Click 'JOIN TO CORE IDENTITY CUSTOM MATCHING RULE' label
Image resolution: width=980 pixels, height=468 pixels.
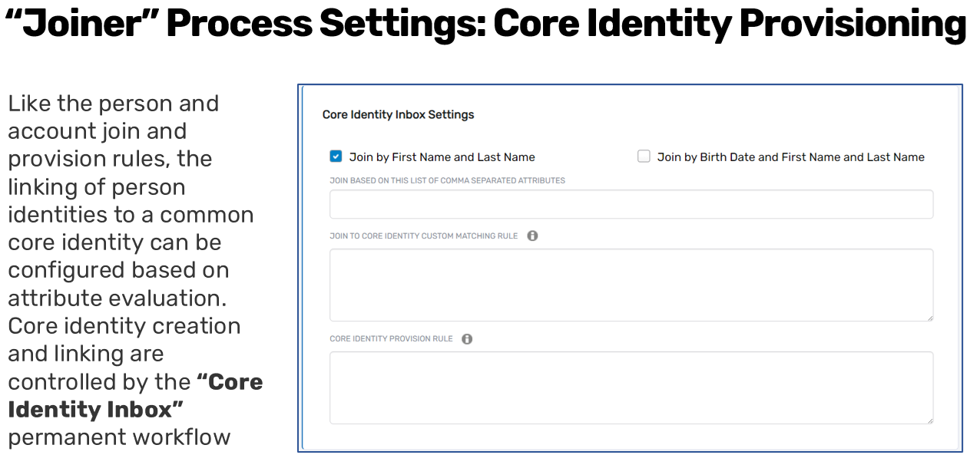[424, 236]
